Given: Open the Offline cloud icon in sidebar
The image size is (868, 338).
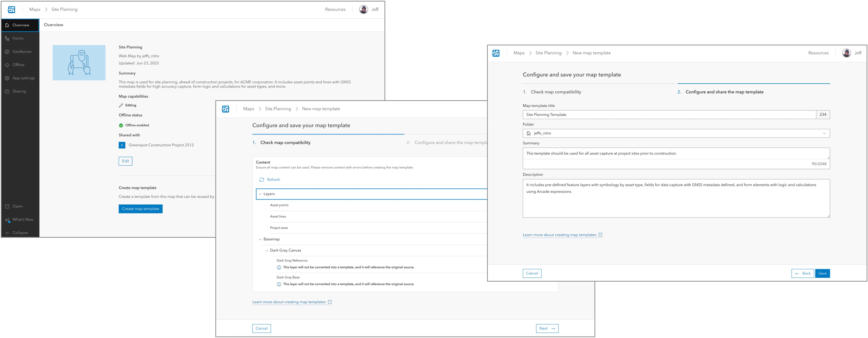Looking at the screenshot, I should tap(7, 65).
